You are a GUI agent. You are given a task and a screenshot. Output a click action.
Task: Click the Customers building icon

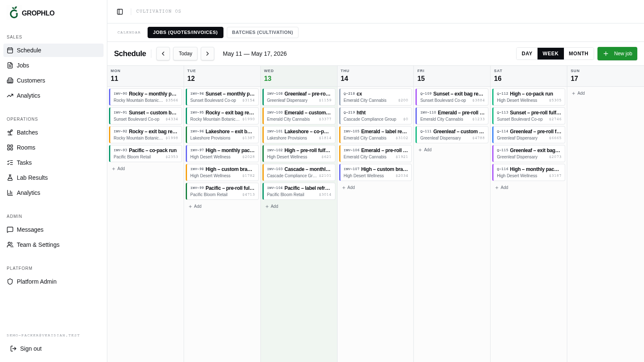point(10,80)
